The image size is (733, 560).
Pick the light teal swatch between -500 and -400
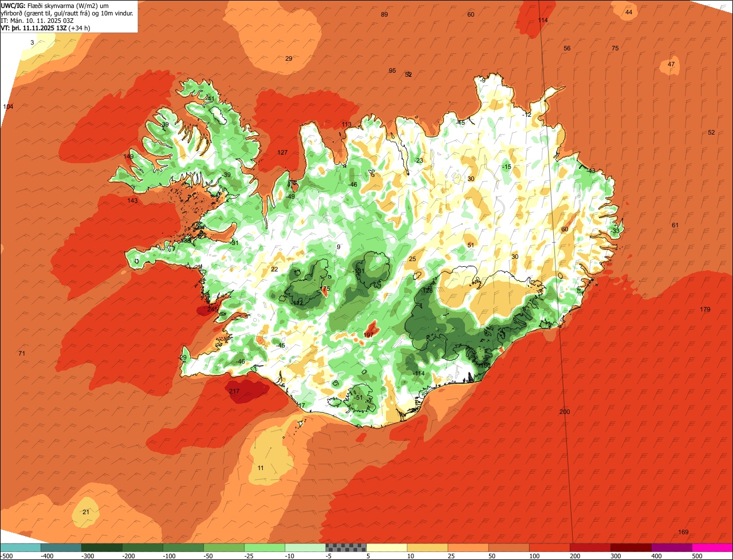[x=20, y=547]
